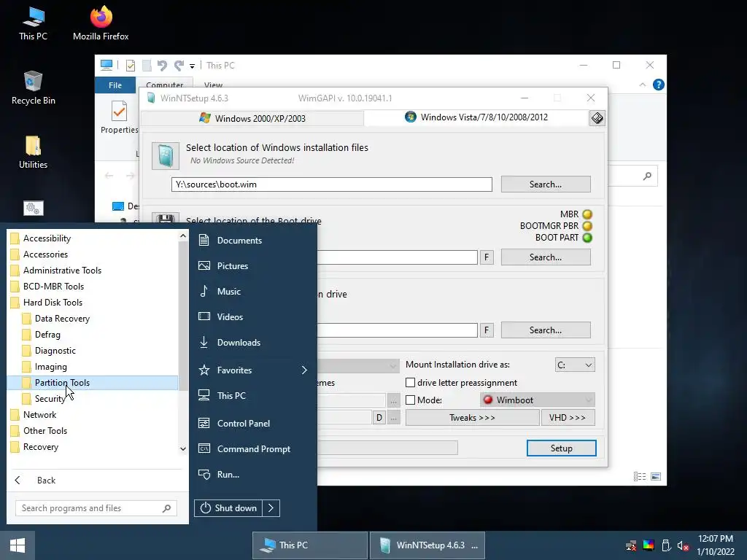Open Documents from the Start menu
Image resolution: width=747 pixels, height=560 pixels.
(239, 241)
